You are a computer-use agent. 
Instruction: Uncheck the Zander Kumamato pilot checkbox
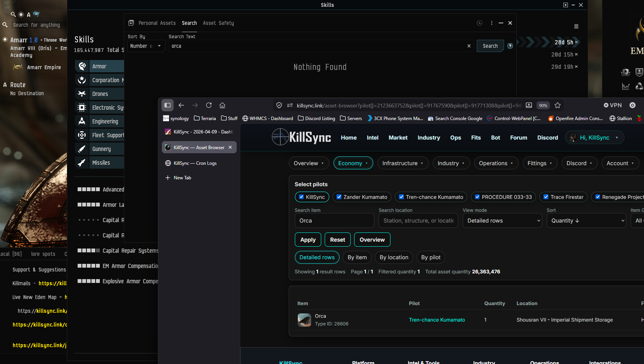coord(339,197)
